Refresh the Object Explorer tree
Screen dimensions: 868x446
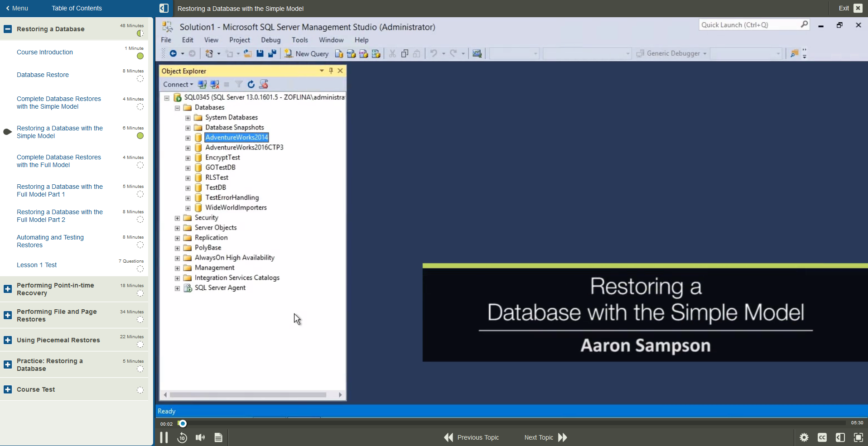[x=251, y=84]
